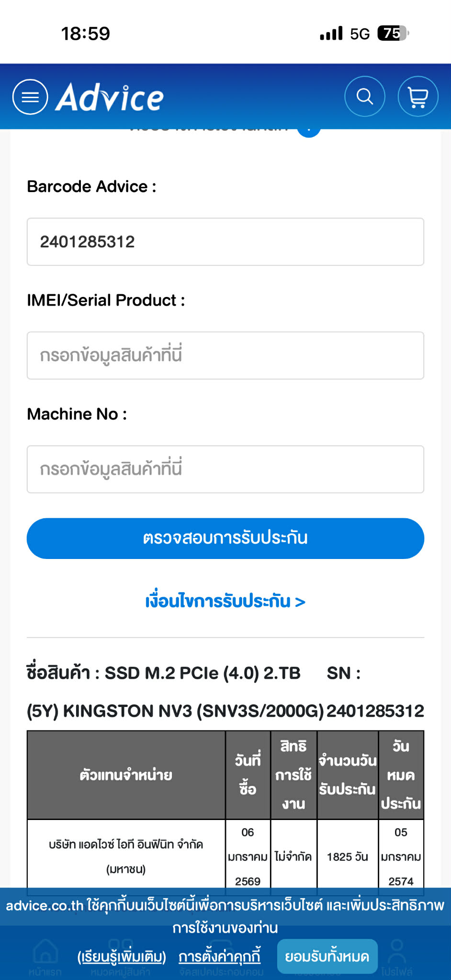Tap the ตัวแทนจำหน่าย table header
This screenshot has height=980, width=451.
point(126,775)
